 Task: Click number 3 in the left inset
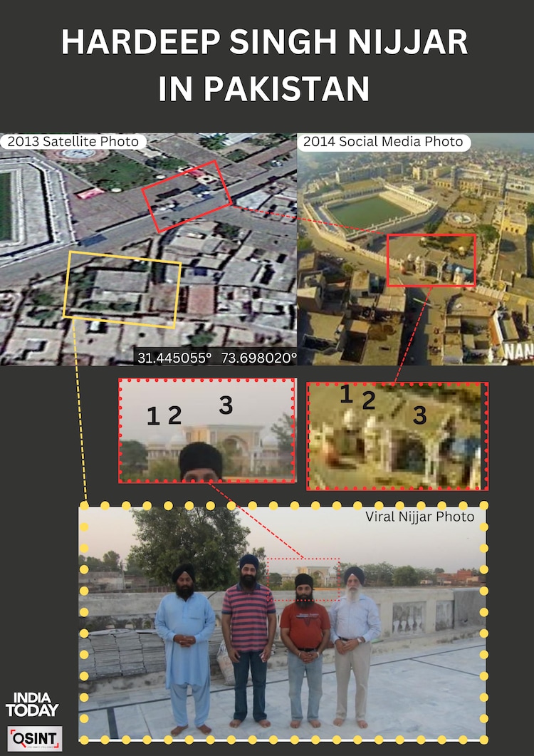click(226, 405)
